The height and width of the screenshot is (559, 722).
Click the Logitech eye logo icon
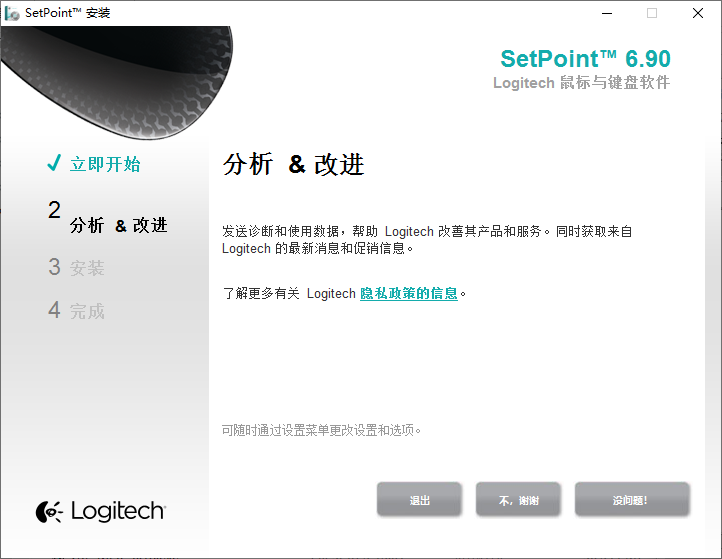49,512
